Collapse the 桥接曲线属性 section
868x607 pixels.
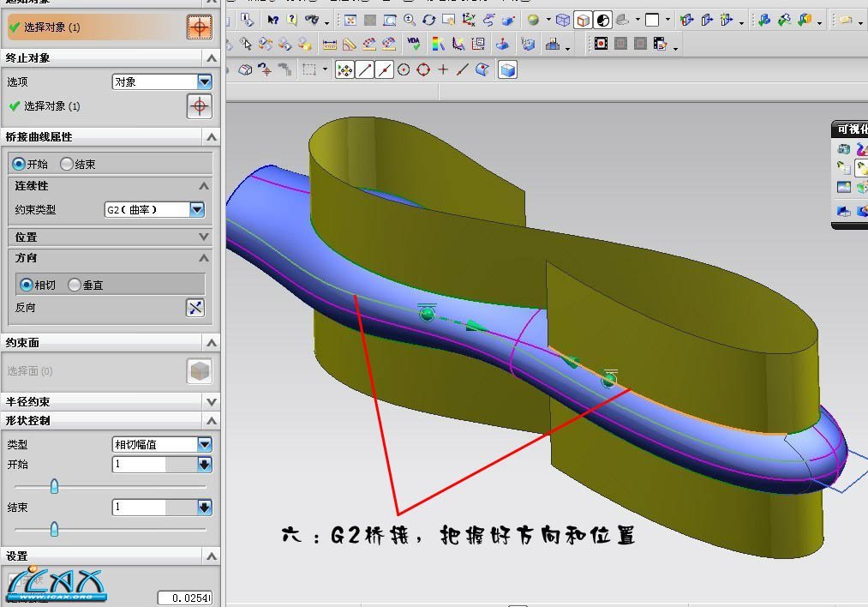coord(211,136)
